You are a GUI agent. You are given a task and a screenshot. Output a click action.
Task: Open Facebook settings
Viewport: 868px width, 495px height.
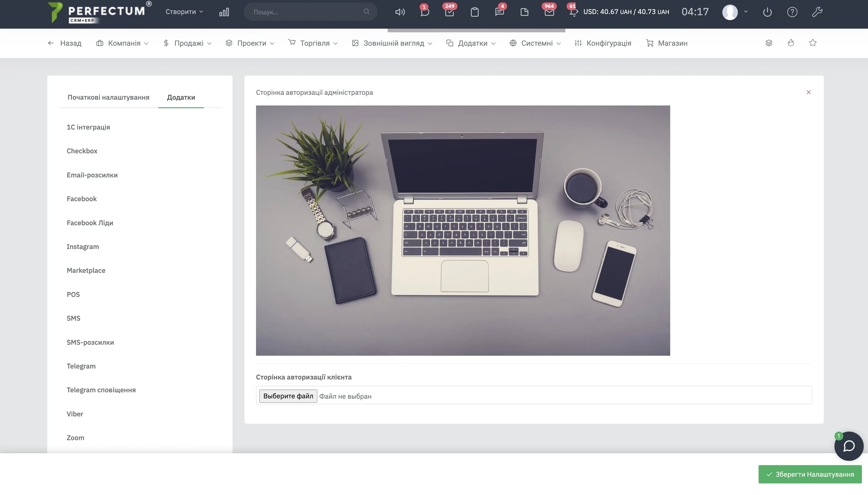[x=82, y=199]
